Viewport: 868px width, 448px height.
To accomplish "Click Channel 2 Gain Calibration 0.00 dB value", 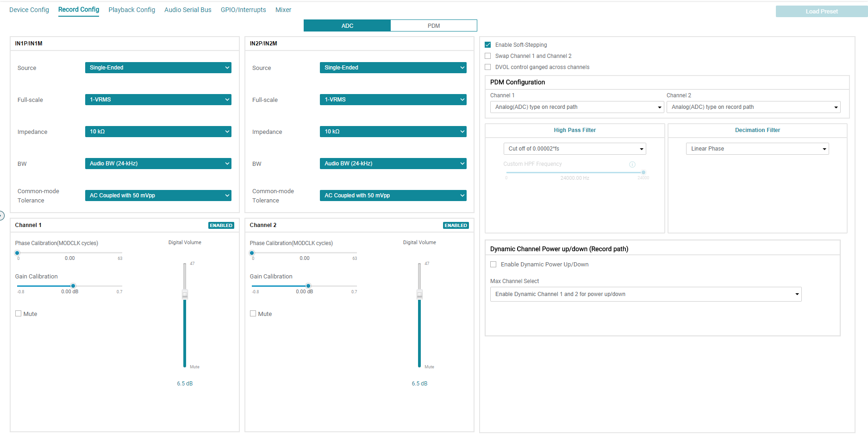I will [305, 292].
